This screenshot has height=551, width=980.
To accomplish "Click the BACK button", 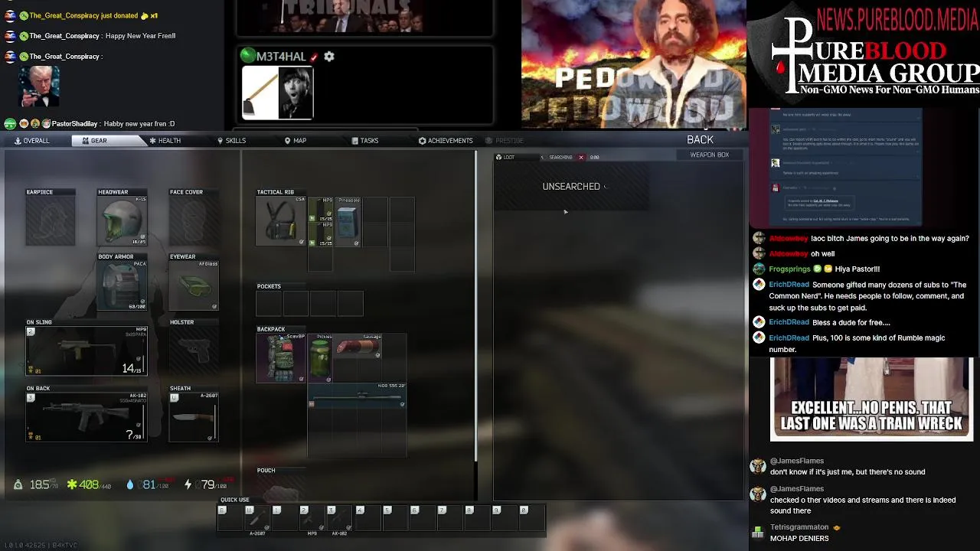I will pyautogui.click(x=700, y=140).
